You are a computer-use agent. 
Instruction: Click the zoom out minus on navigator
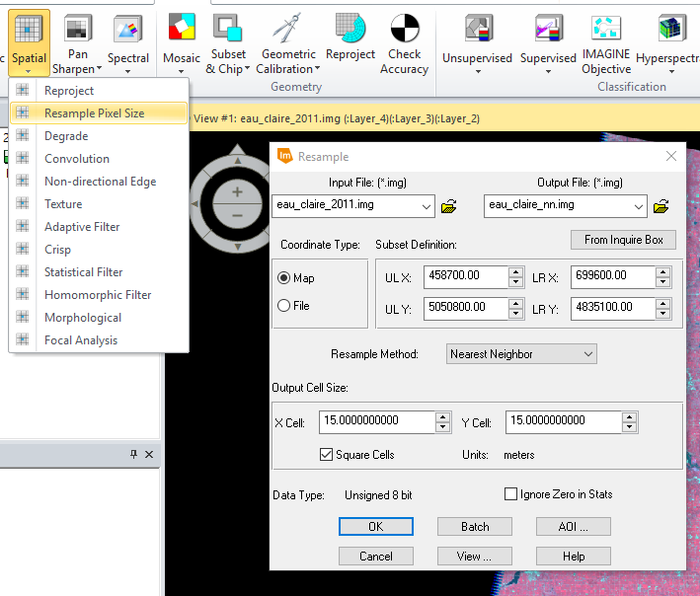237,215
